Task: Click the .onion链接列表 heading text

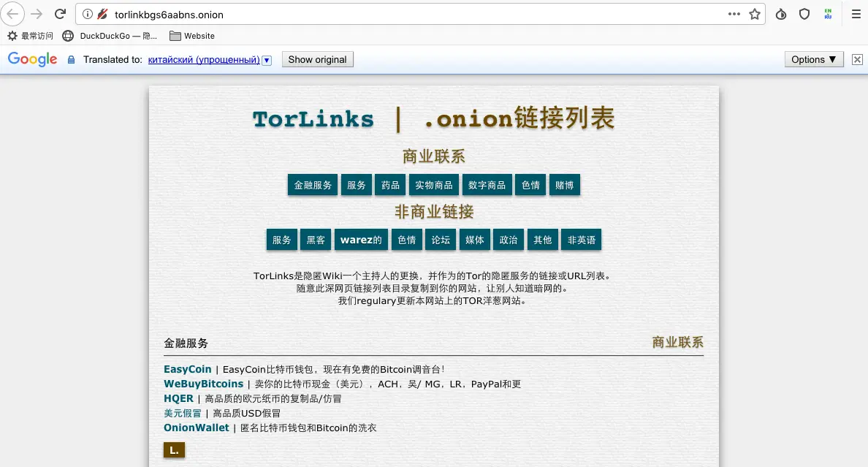Action: point(519,118)
